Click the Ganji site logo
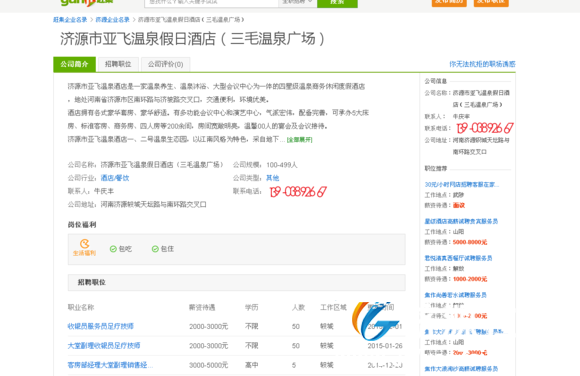Screen dimensions: 580x376 pyautogui.click(x=87, y=2)
